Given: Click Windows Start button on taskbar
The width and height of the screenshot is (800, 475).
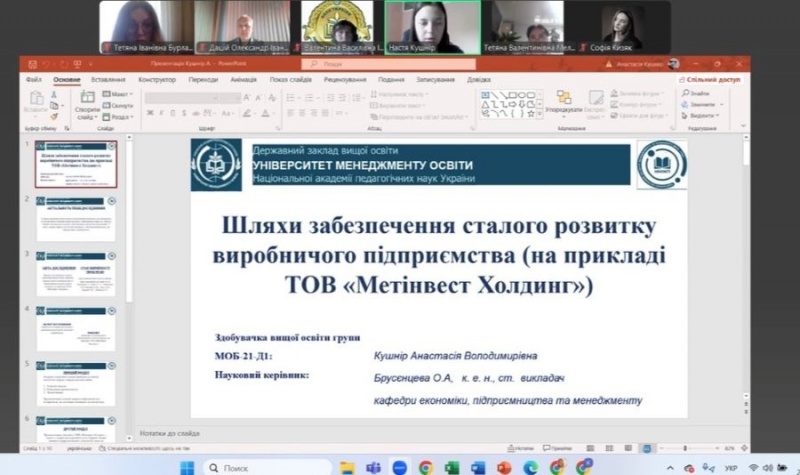Looking at the screenshot, I should point(187,467).
